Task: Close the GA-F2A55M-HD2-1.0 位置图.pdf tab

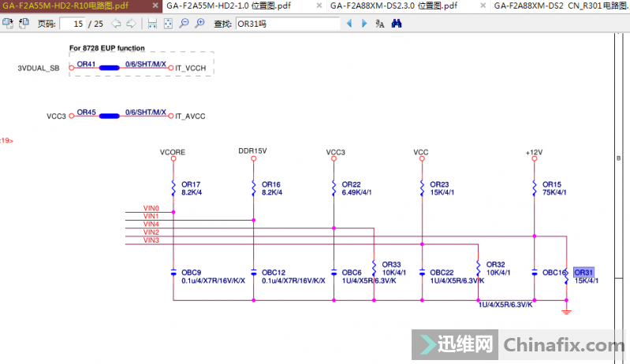Action: 319,6
